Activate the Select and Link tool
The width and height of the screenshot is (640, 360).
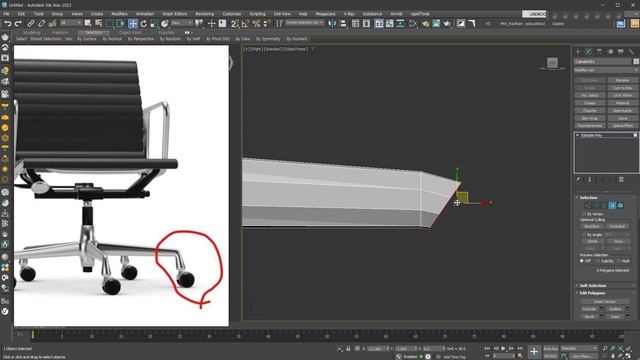click(31, 24)
